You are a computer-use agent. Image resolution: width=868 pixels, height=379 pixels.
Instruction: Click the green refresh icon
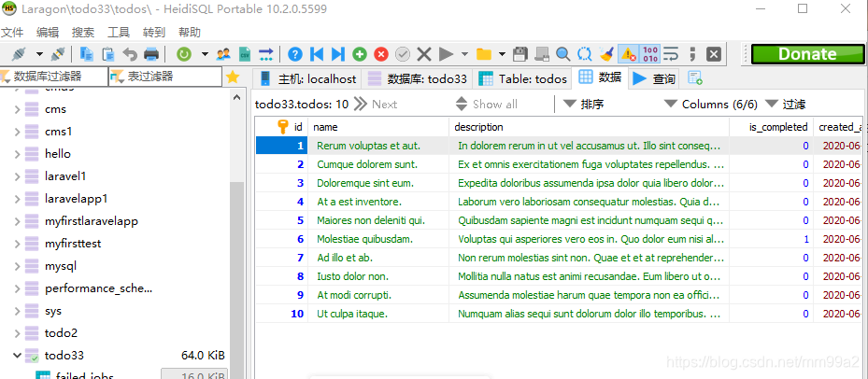pyautogui.click(x=184, y=53)
